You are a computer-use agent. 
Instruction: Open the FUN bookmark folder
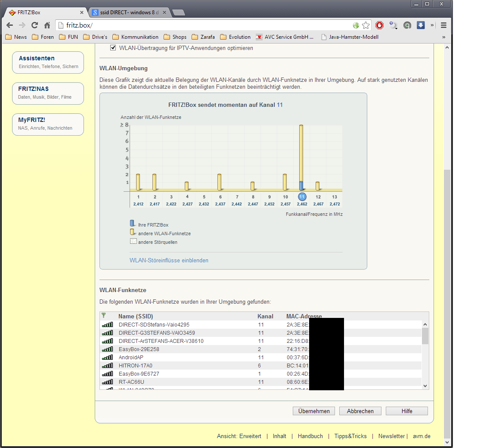[x=68, y=37]
